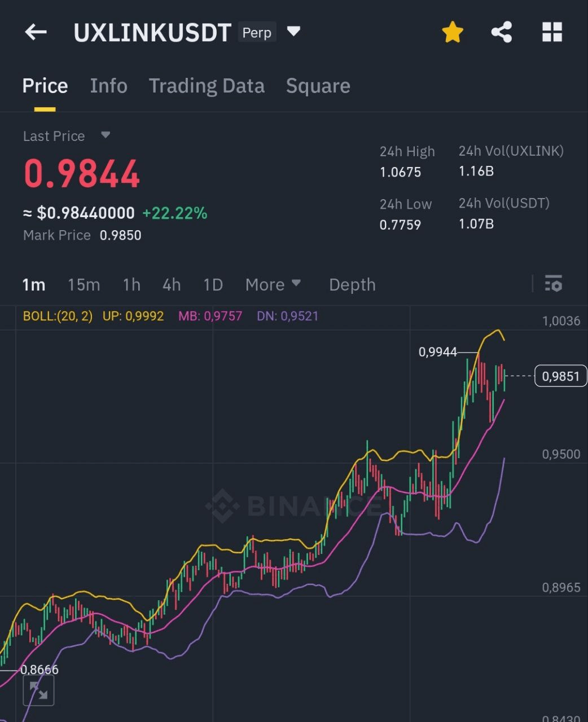This screenshot has height=722, width=588.
Task: Tap the Mark Price 0.9850 value
Action: point(121,235)
